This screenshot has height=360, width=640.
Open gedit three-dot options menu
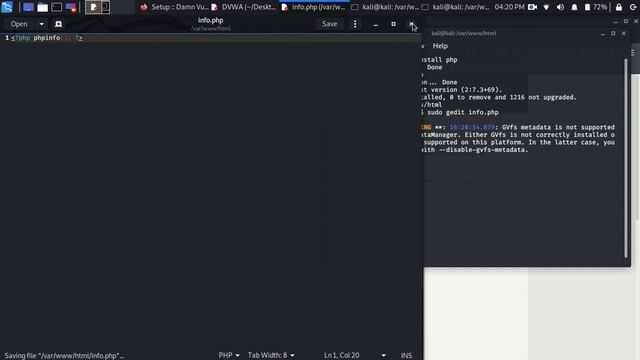point(355,24)
